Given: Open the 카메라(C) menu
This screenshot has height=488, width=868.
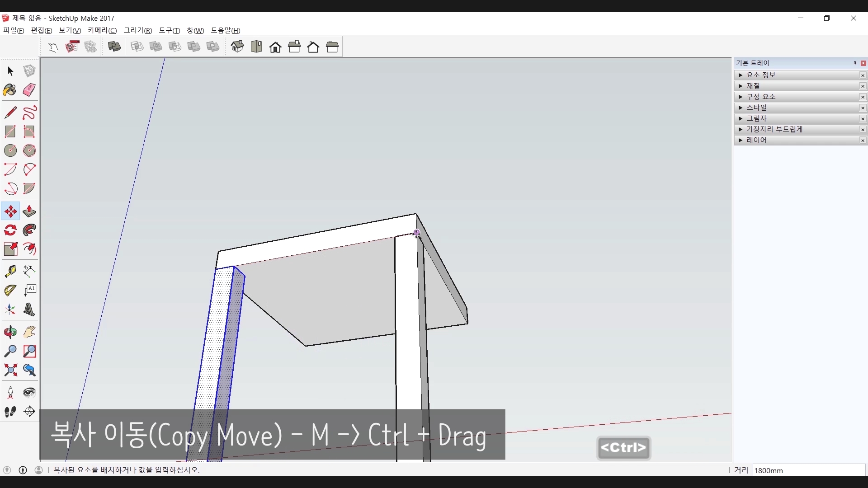Looking at the screenshot, I should 102,30.
